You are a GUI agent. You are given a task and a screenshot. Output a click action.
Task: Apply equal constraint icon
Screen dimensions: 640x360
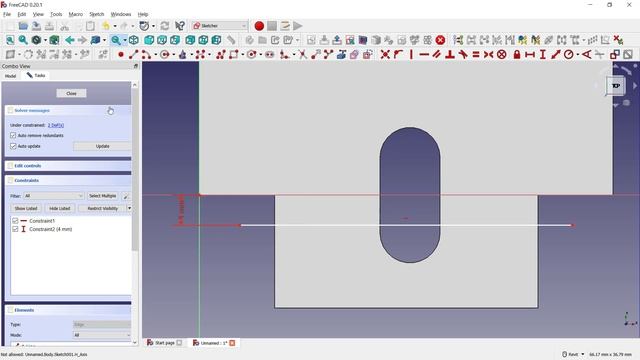[x=476, y=54]
